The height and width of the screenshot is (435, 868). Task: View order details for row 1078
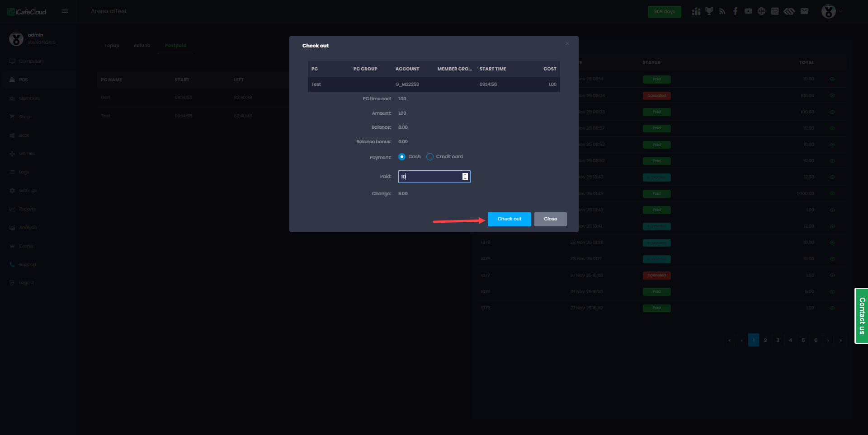click(832, 259)
